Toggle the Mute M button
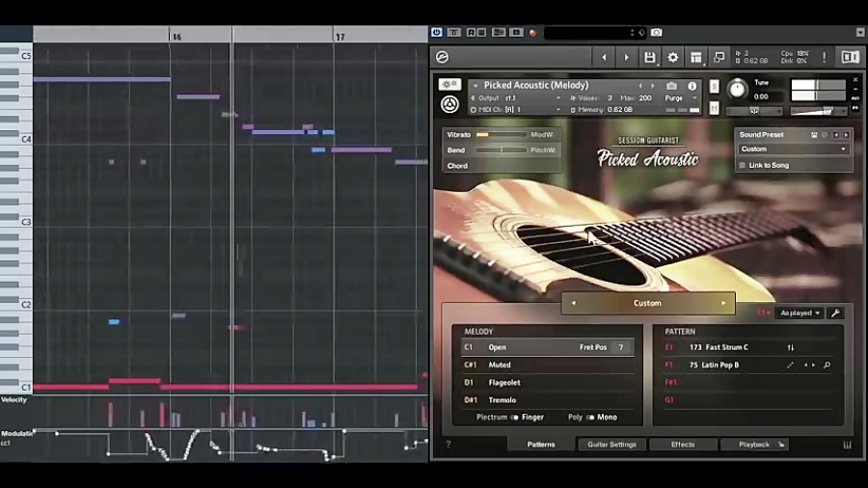868x488 pixels. tap(714, 108)
